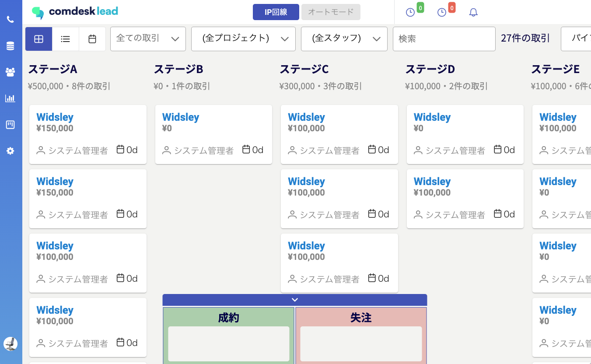Viewport: 591px width, 364px height.
Task: Open the 全スタッフ filter dropdown
Action: tap(344, 39)
